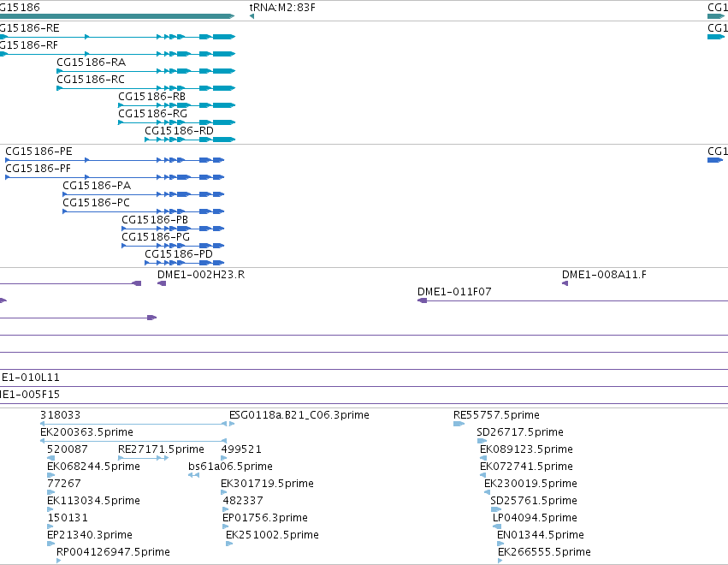Select the LP04094.5prime EST label

[x=535, y=518]
